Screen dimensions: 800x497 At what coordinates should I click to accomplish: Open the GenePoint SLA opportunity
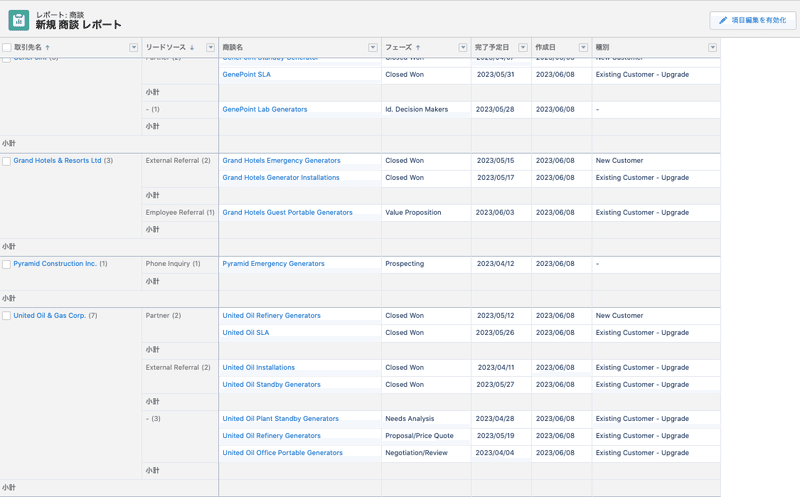pos(246,74)
